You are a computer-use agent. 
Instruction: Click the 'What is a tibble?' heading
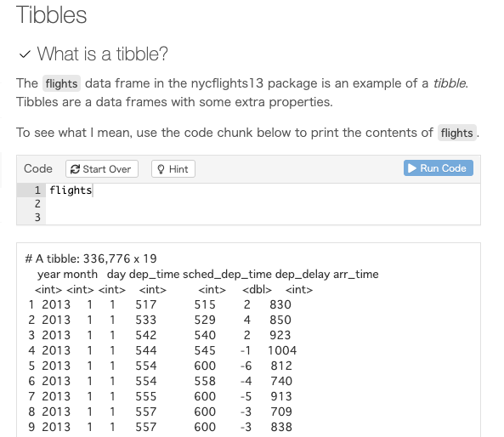click(103, 54)
